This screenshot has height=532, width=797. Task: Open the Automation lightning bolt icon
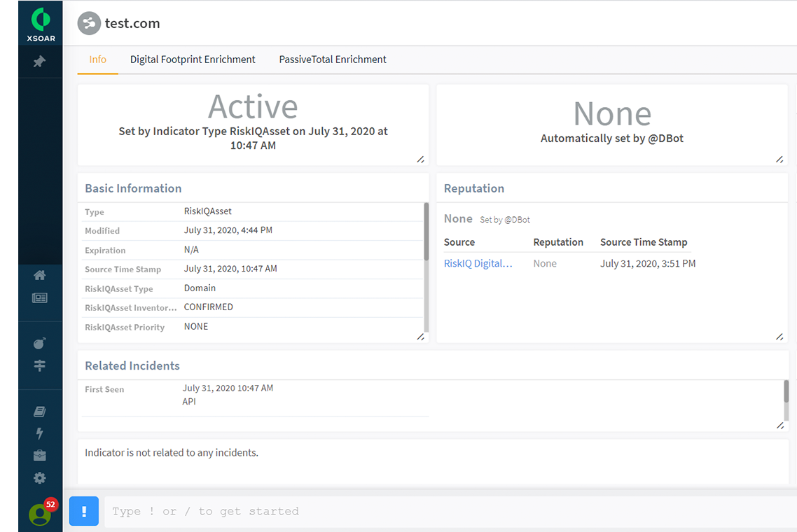[x=40, y=433]
